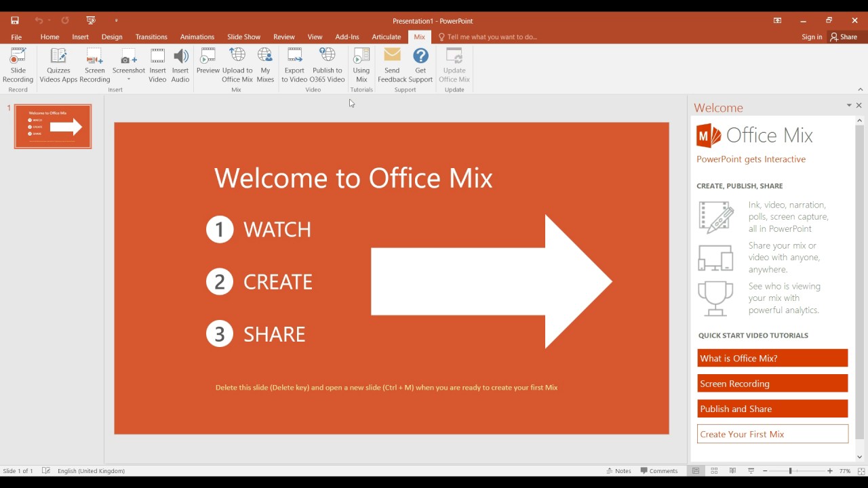Expand the Screenshot dropdown arrow

point(128,79)
